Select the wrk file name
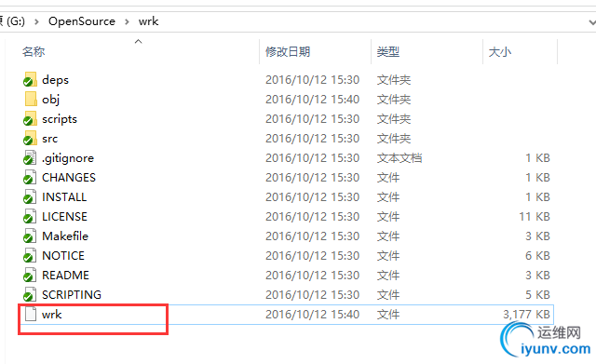Viewport: 596px width, 364px height. 52,315
